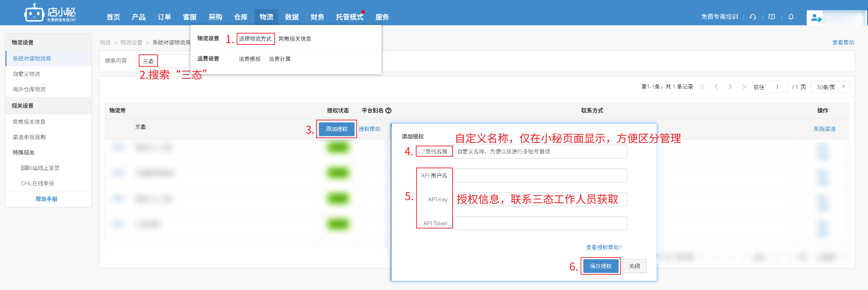Select 自定义物流 in the sidebar

[x=26, y=74]
